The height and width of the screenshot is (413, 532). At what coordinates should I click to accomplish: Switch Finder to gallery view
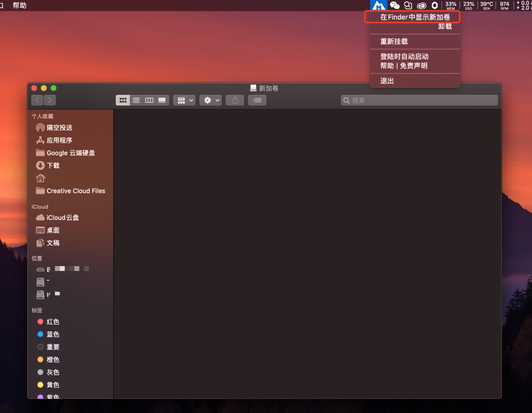(x=161, y=100)
